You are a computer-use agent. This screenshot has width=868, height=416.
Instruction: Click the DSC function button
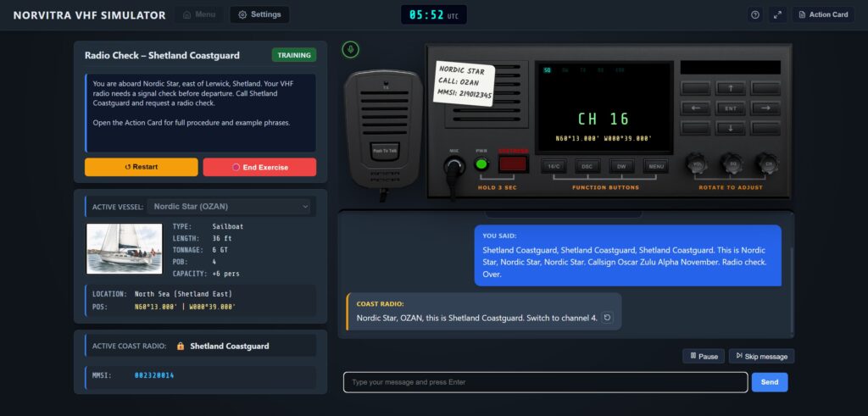click(587, 166)
